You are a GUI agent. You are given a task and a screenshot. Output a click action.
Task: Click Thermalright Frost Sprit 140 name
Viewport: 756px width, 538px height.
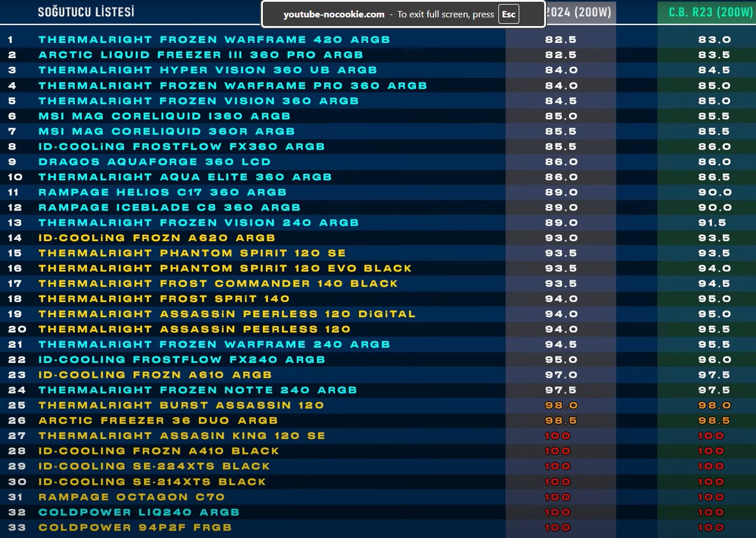(x=164, y=299)
